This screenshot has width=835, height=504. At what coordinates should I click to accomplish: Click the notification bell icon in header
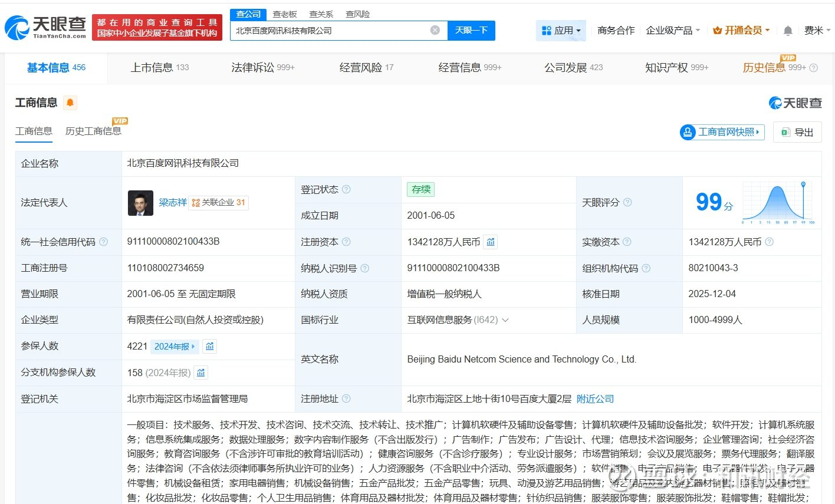click(787, 31)
